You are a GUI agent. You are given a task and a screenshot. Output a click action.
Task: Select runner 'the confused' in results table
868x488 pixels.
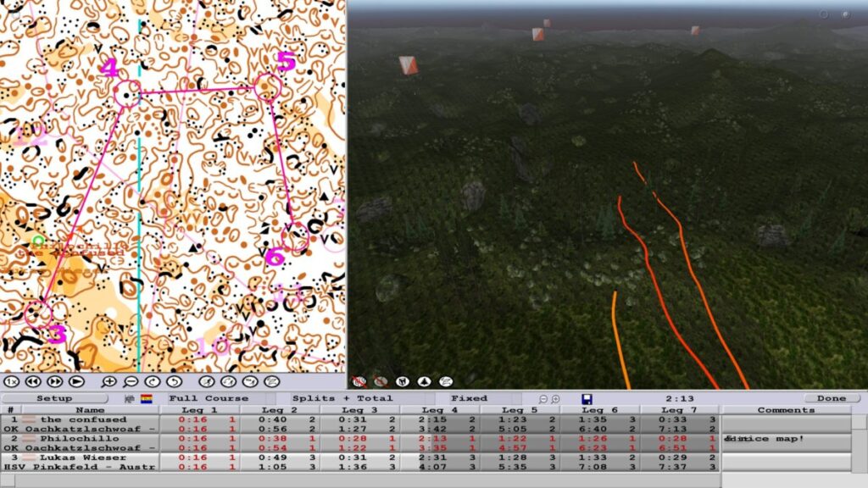pos(83,419)
